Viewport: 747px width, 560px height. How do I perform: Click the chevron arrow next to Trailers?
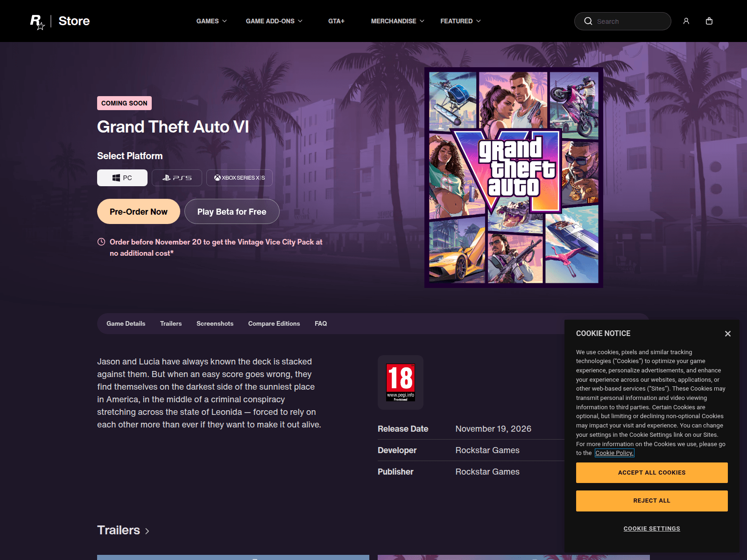tap(147, 531)
